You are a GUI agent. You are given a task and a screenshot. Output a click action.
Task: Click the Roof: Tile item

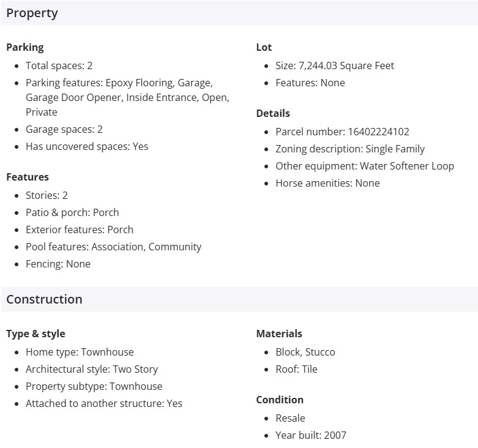296,369
